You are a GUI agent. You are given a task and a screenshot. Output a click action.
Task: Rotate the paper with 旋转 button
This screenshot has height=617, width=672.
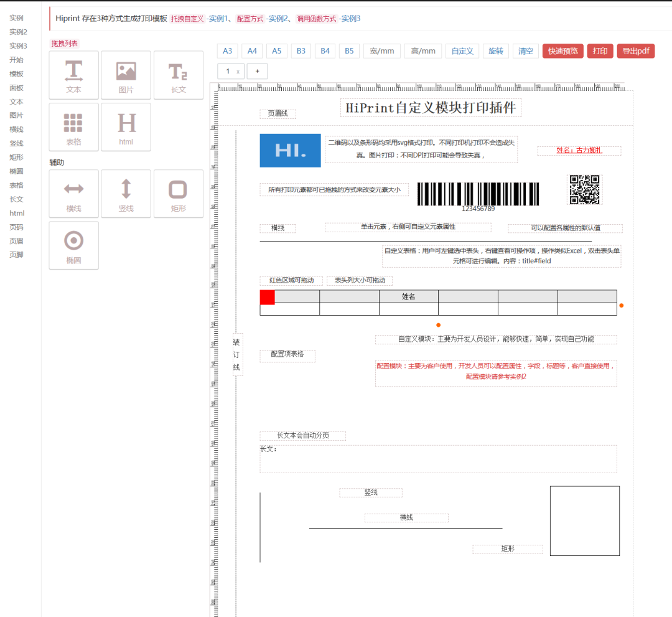coord(496,51)
